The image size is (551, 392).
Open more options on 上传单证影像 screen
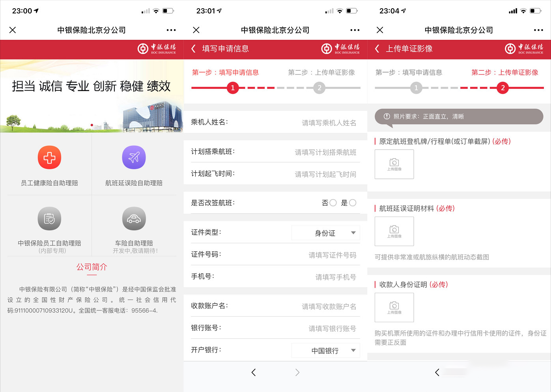click(538, 30)
